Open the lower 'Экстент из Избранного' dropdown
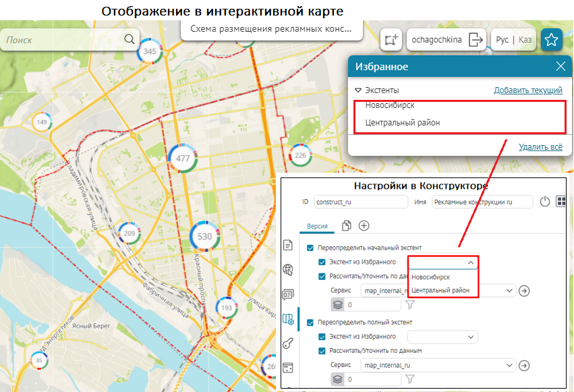The image size is (574, 392). (442, 337)
